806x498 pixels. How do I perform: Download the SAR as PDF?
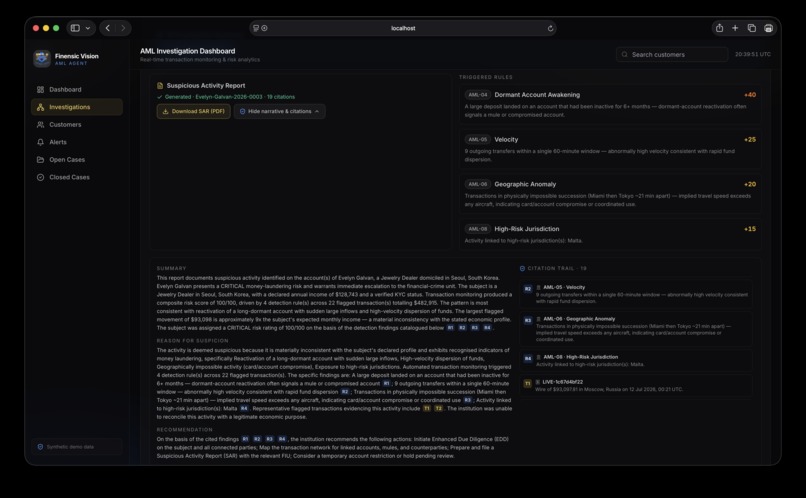point(193,111)
